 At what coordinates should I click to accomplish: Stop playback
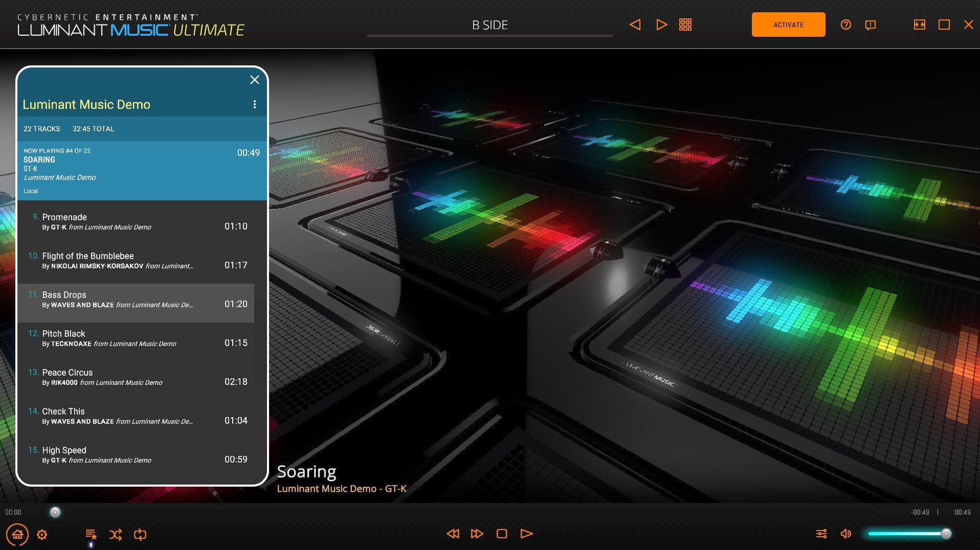[x=502, y=534]
